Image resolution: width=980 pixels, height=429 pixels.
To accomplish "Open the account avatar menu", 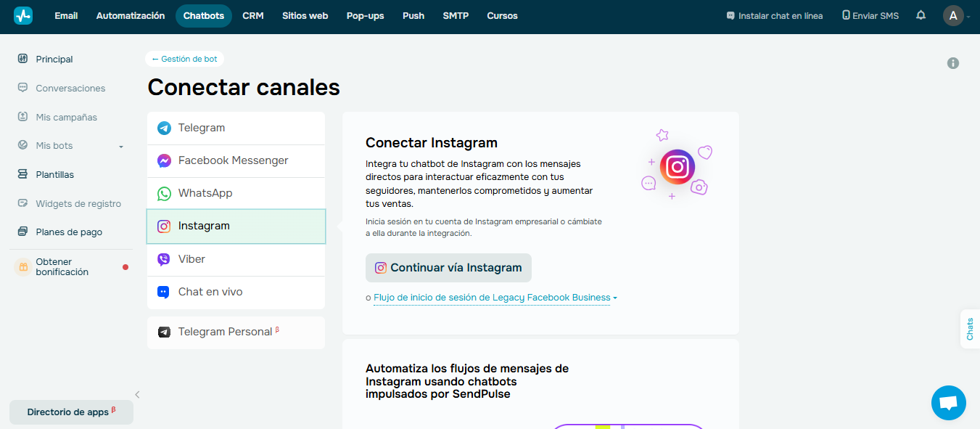I will click(953, 15).
